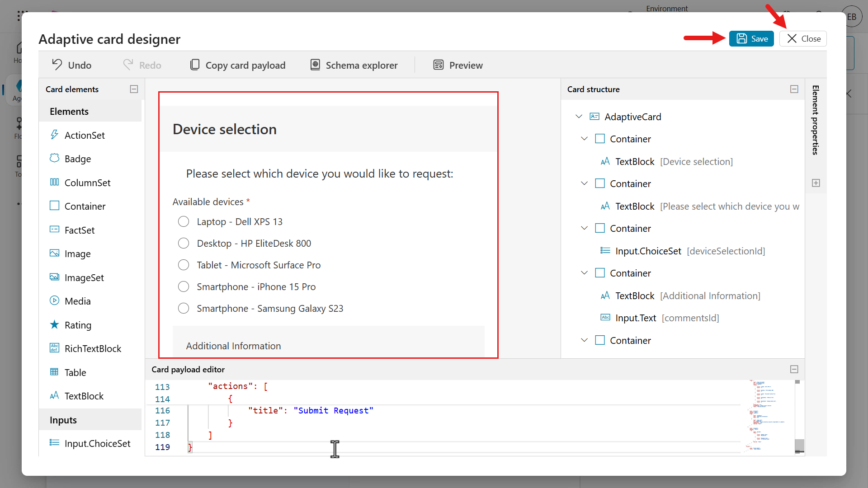The image size is (868, 488).
Task: Open the Element properties side tab
Action: click(816, 120)
